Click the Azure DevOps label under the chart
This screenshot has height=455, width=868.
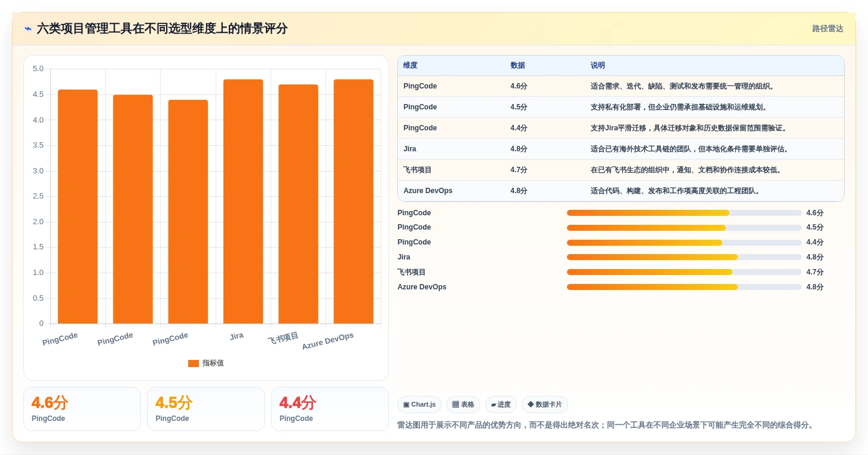tap(328, 341)
